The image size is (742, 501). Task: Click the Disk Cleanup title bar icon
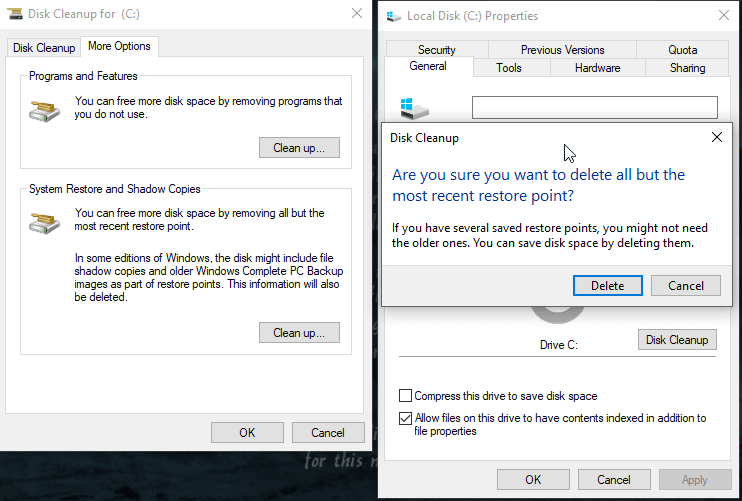13,14
